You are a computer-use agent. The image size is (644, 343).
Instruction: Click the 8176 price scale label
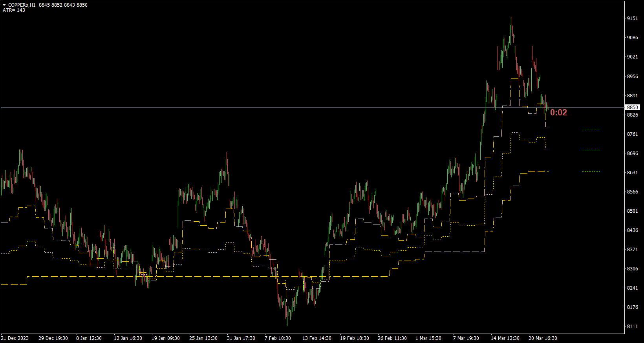pos(632,307)
